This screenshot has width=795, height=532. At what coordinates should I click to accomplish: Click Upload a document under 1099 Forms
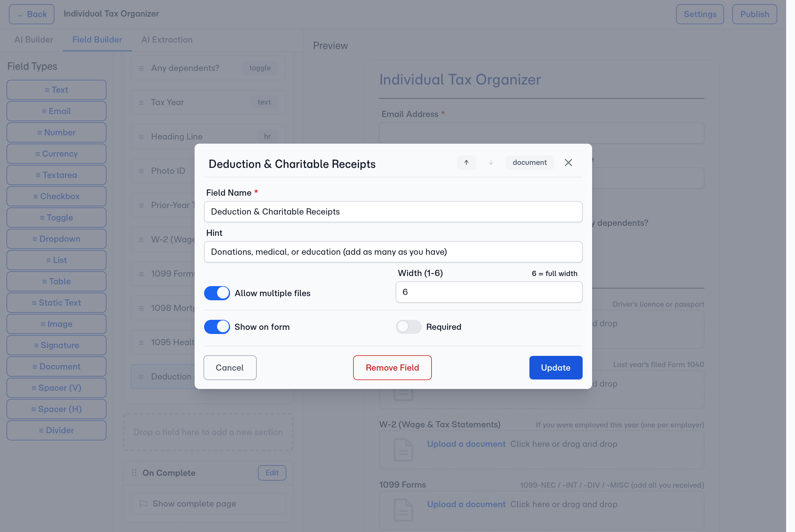[466, 504]
